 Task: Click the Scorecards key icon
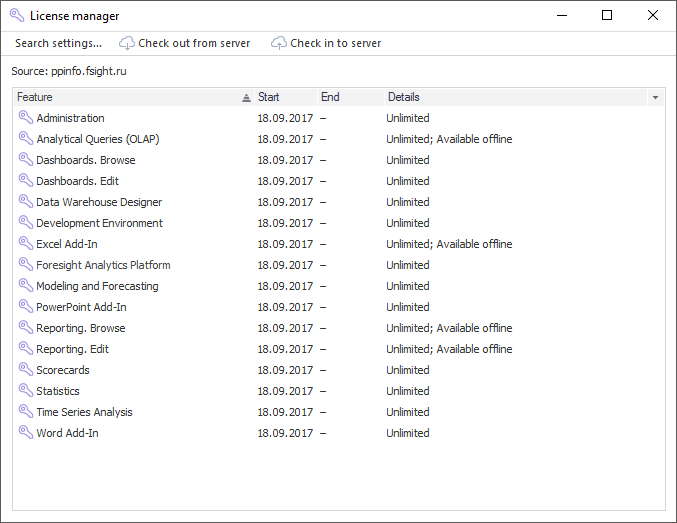26,370
